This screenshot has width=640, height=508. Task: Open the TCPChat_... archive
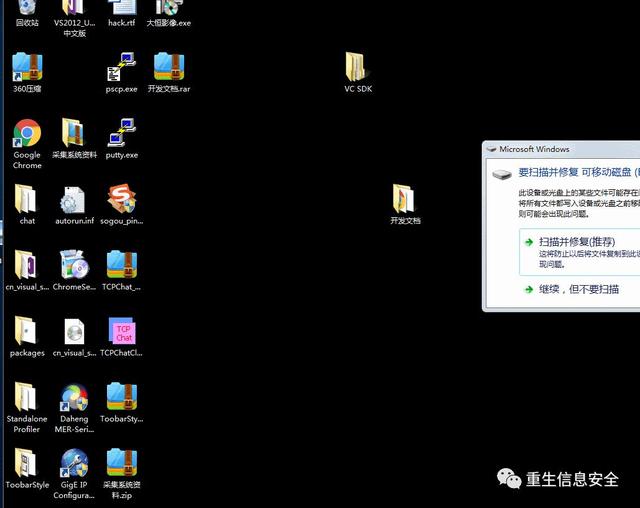[122, 271]
